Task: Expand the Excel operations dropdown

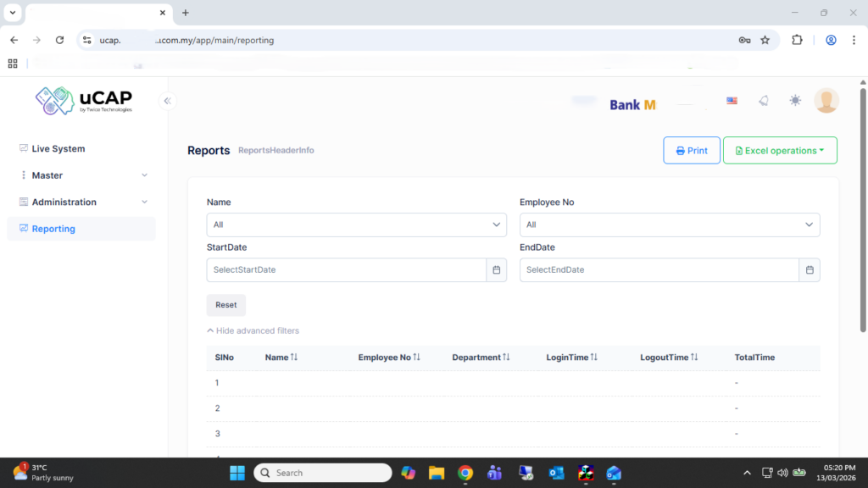Action: click(x=780, y=151)
